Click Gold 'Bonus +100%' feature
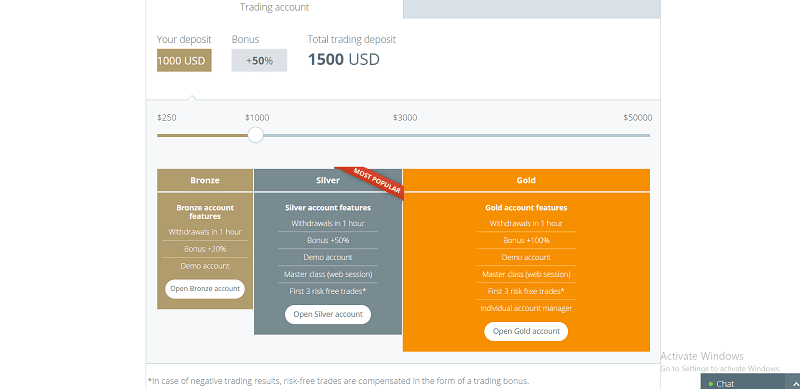The image size is (800, 389). pos(526,240)
